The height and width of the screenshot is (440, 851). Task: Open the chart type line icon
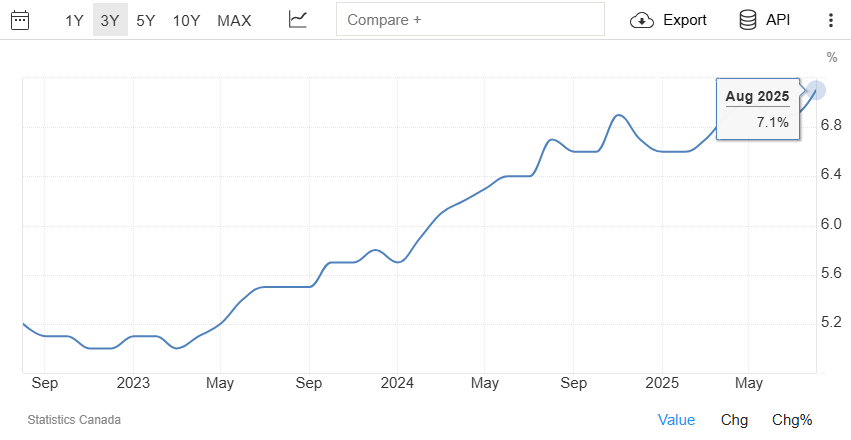[x=298, y=20]
